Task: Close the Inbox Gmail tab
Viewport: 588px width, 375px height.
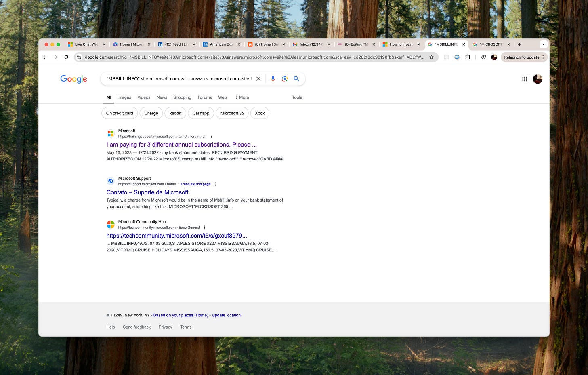Action: (x=329, y=44)
